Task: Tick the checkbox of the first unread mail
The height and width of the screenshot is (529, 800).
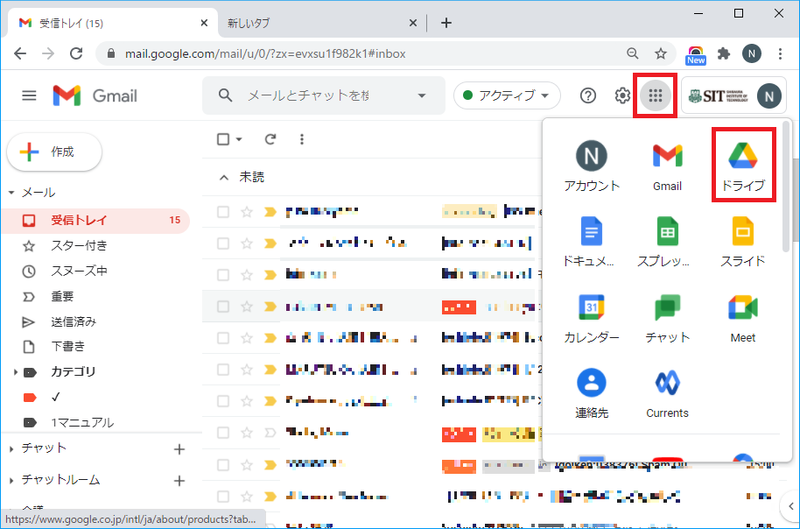Action: pyautogui.click(x=223, y=212)
